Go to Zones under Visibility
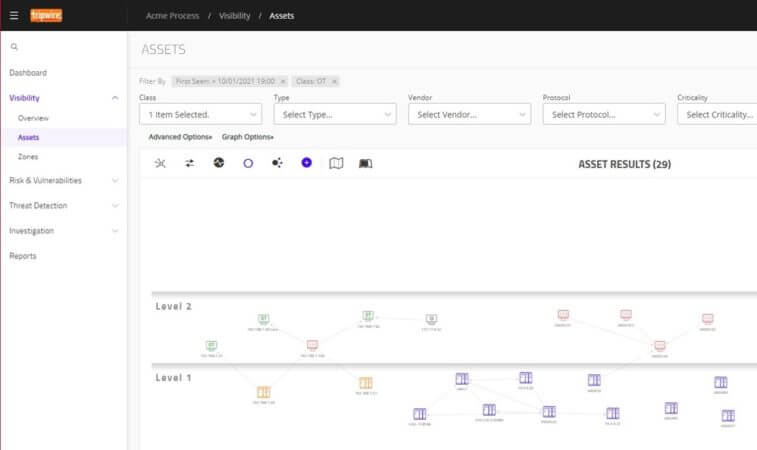The width and height of the screenshot is (757, 450). (x=29, y=156)
